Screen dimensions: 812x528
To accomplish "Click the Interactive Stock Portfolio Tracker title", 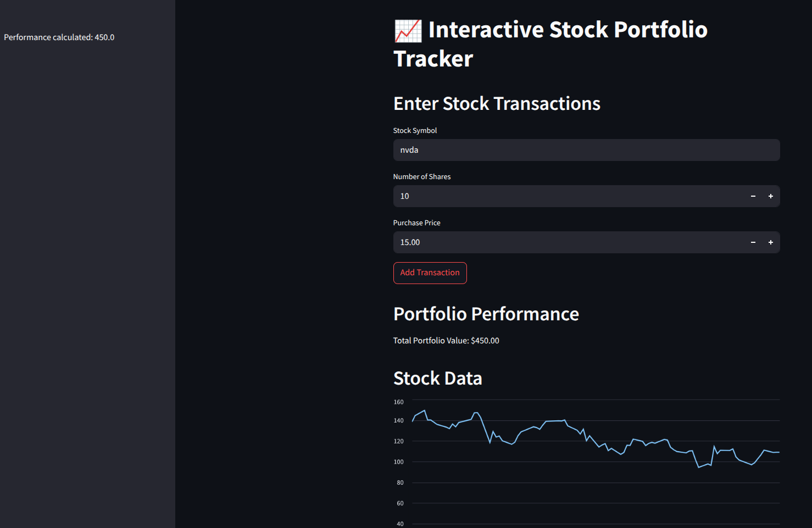I will 550,45.
